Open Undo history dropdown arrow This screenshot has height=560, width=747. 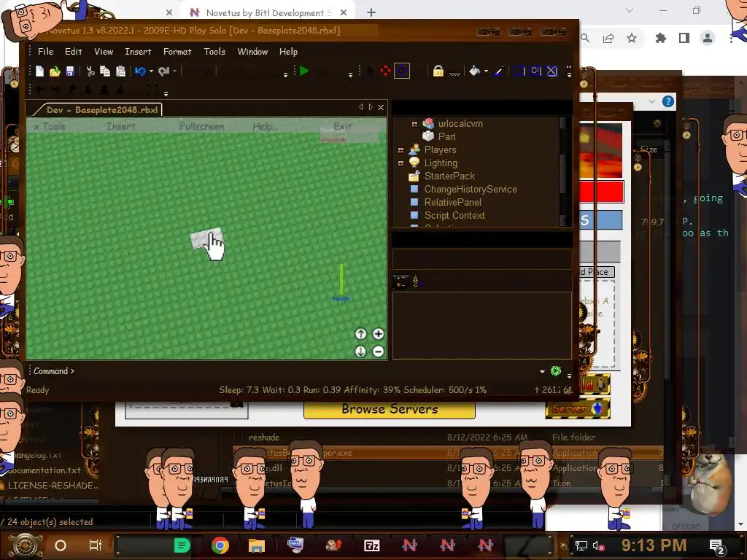(x=151, y=71)
